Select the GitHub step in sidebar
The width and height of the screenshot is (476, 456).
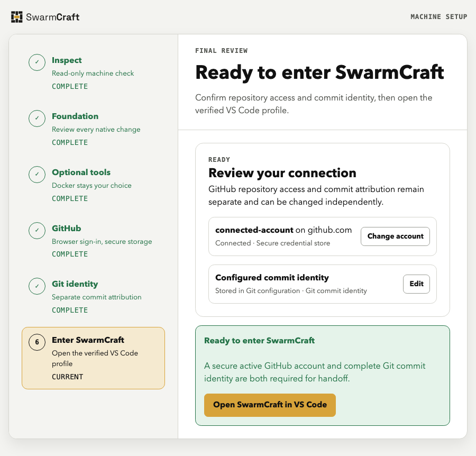(67, 229)
